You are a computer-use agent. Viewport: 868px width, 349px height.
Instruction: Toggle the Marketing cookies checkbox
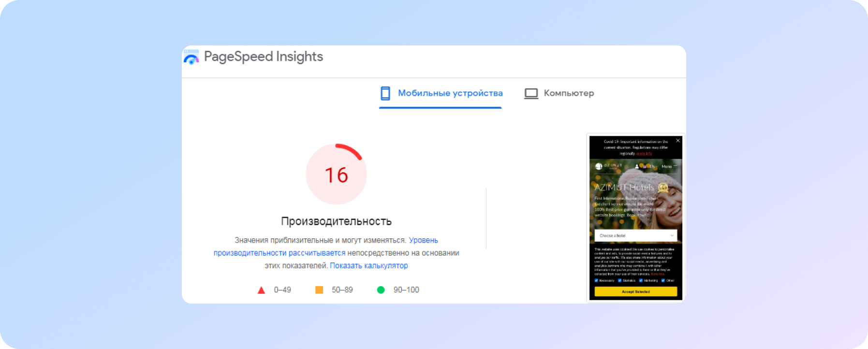coord(641,280)
